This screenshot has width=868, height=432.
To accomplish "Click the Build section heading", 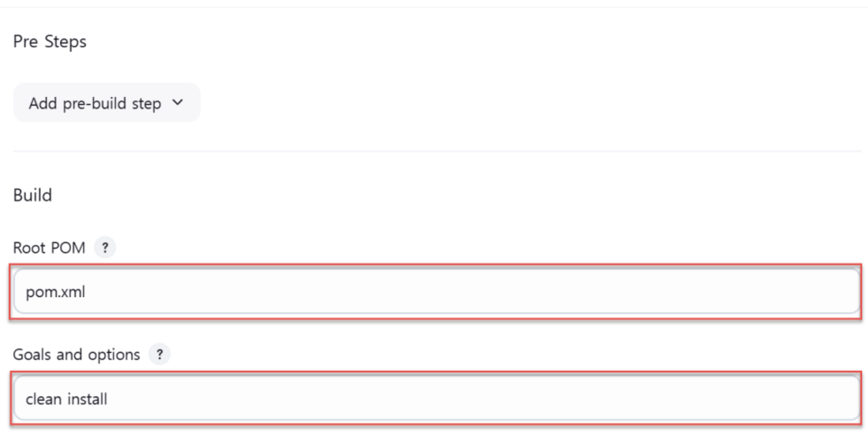I will 33,196.
